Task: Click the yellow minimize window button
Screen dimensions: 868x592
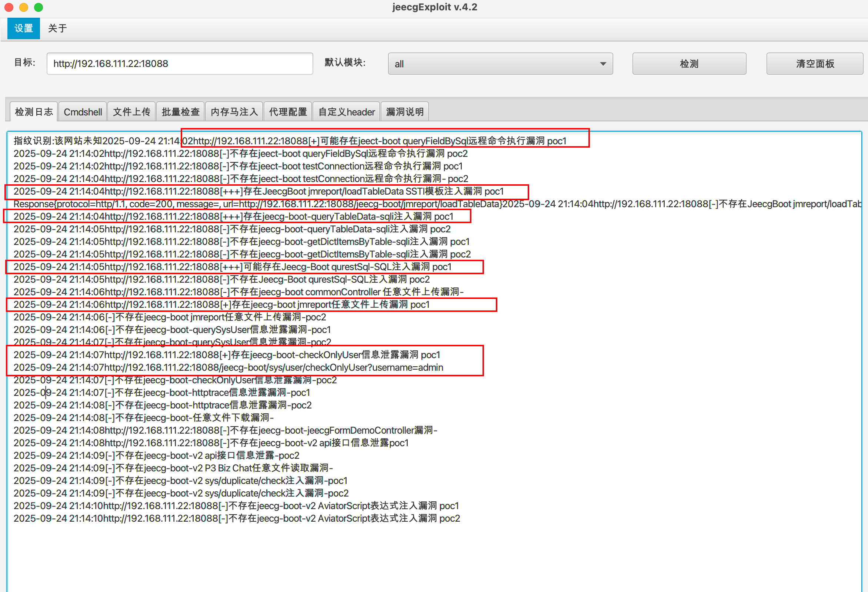Action: (24, 7)
